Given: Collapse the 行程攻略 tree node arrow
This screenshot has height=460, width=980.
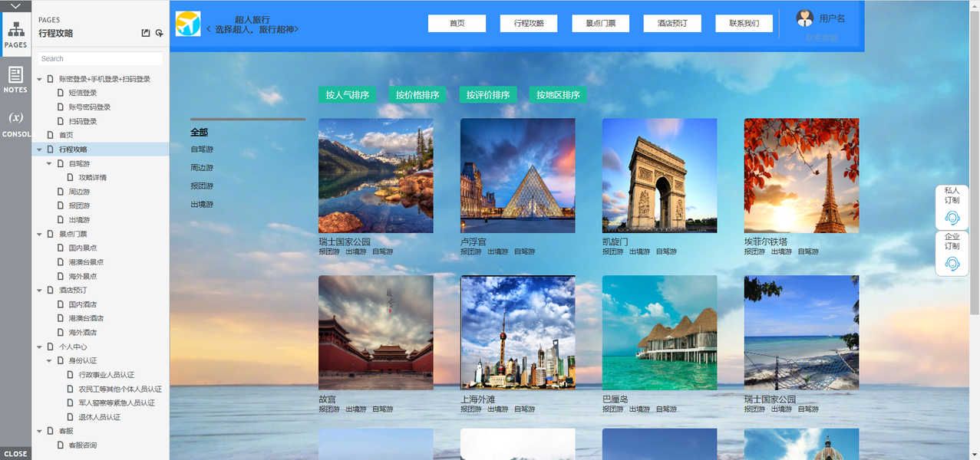Looking at the screenshot, I should pos(39,149).
